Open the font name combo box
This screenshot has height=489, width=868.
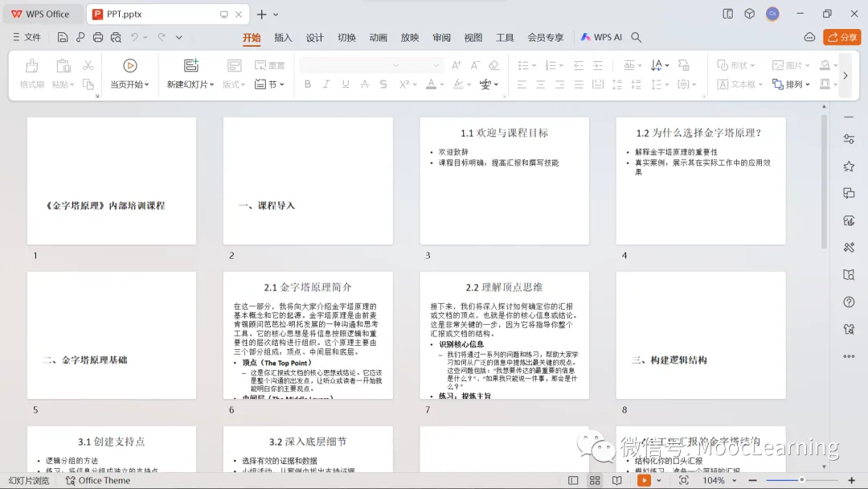tap(350, 65)
